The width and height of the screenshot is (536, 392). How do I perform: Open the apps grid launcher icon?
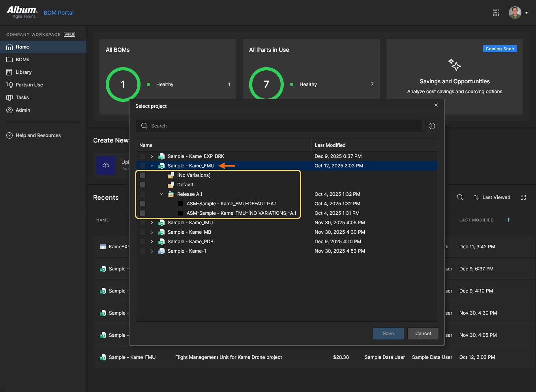[496, 13]
